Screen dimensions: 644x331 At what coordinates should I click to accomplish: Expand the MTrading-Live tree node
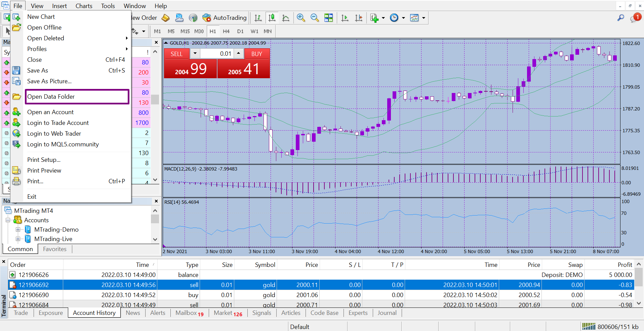(x=18, y=239)
